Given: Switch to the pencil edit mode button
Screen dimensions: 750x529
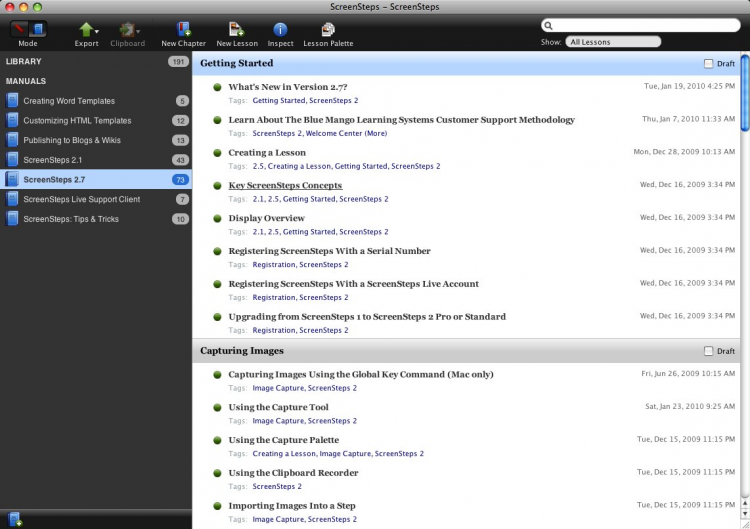Looking at the screenshot, I should (x=19, y=29).
